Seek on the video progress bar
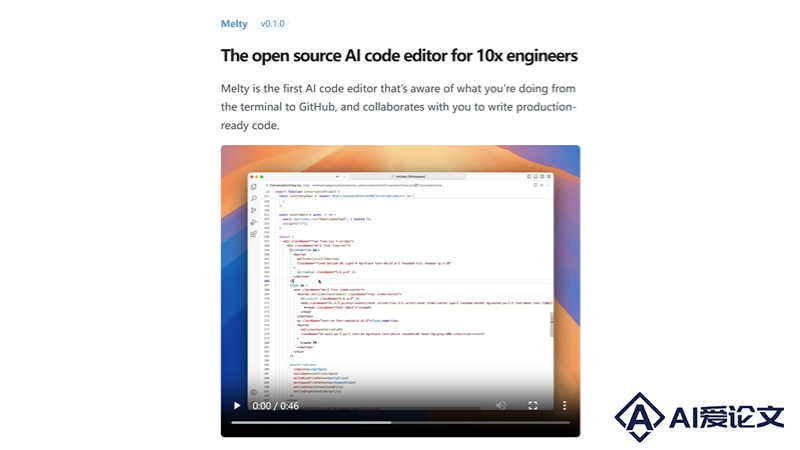 click(400, 422)
